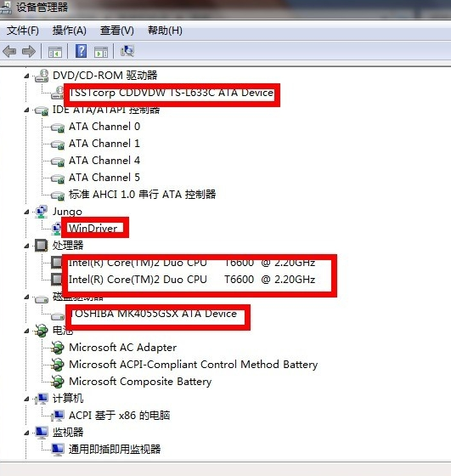Collapse the DVD/CD-ROM 驱动器 node
The height and width of the screenshot is (476, 451).
pyautogui.click(x=26, y=76)
